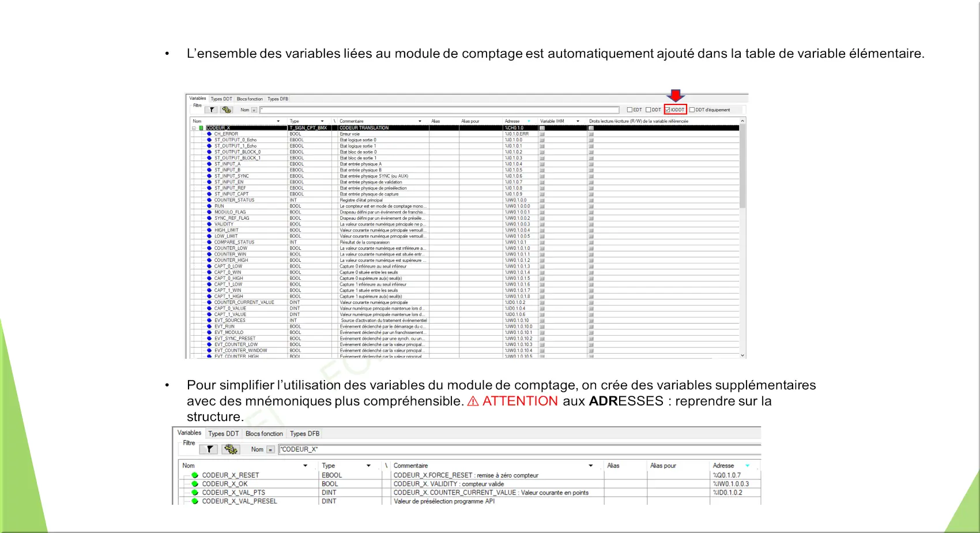Open filter options icon in lower editor
The width and height of the screenshot is (980, 533).
coord(231,449)
